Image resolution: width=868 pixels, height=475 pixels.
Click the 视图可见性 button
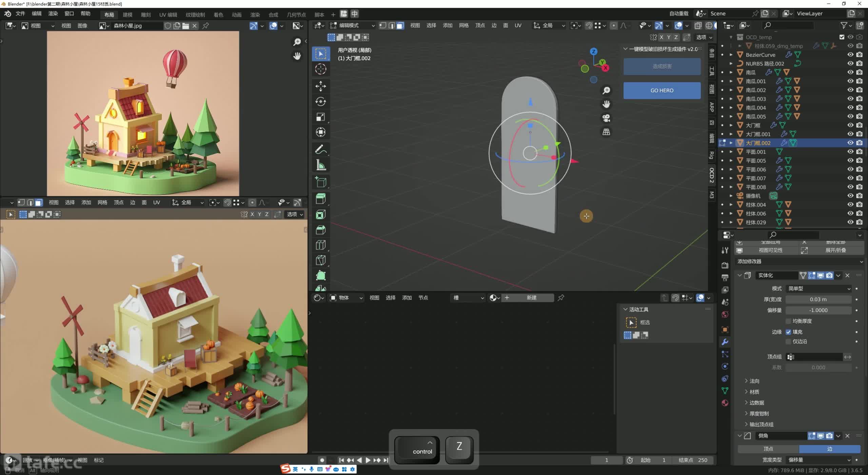pos(766,250)
